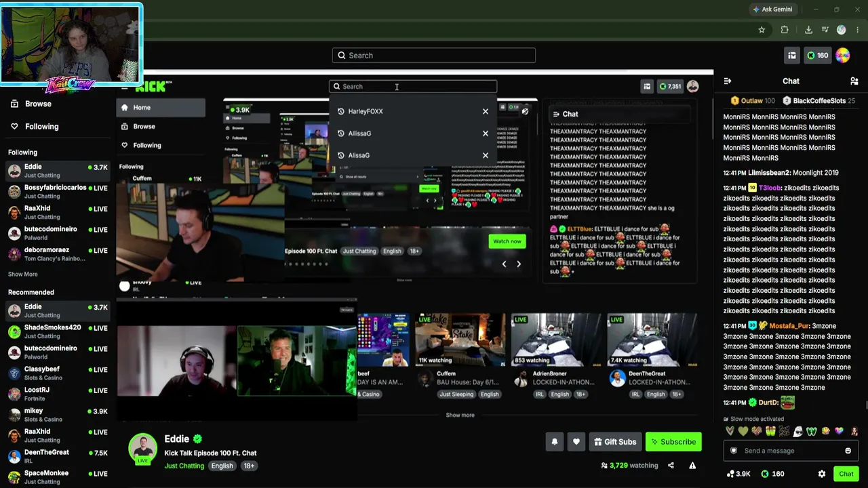This screenshot has height=488, width=868.
Task: Click DurtD's username in chat
Action: click(768, 403)
